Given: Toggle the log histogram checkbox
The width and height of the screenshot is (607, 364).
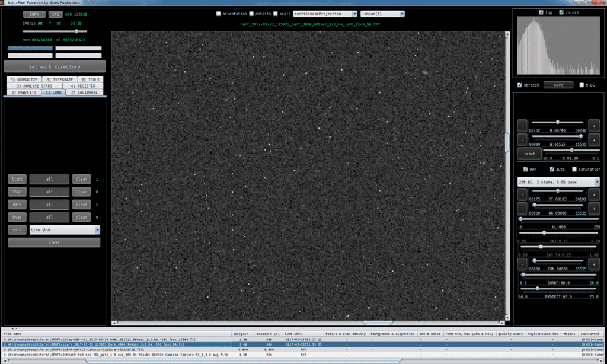Looking at the screenshot, I should [x=541, y=12].
